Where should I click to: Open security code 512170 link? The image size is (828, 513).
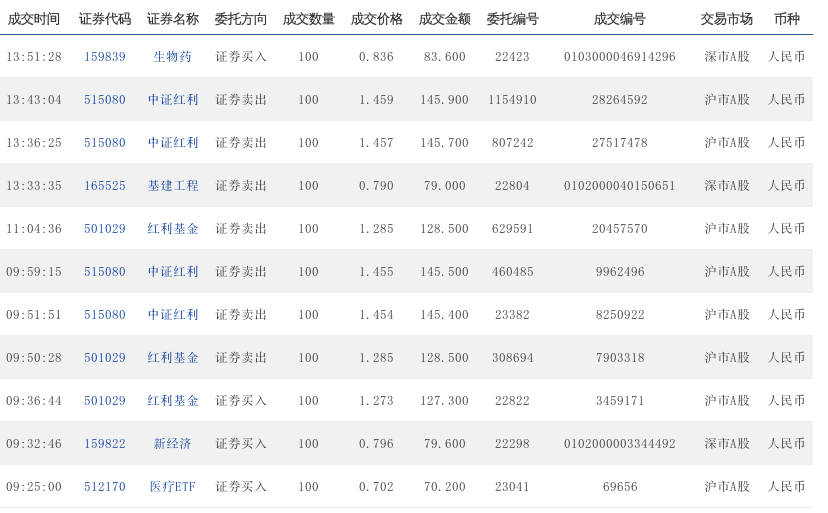105,487
